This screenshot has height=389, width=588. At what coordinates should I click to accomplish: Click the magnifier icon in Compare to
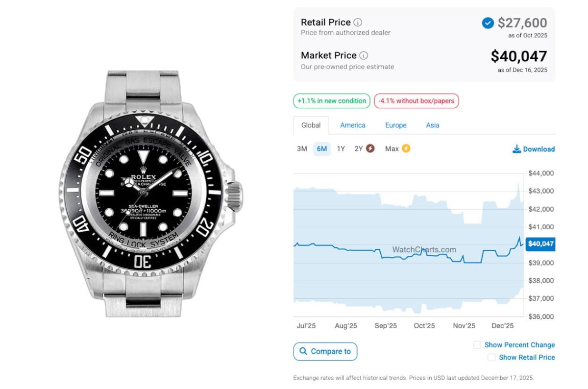coord(303,351)
